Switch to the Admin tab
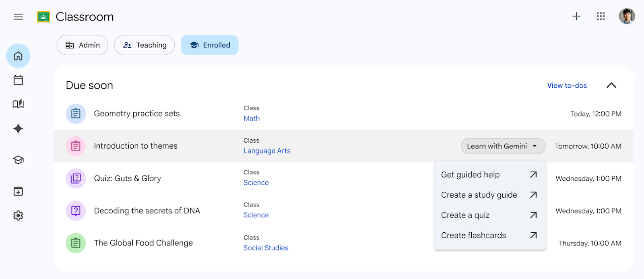Screen dimensions: 644x279 [83, 45]
